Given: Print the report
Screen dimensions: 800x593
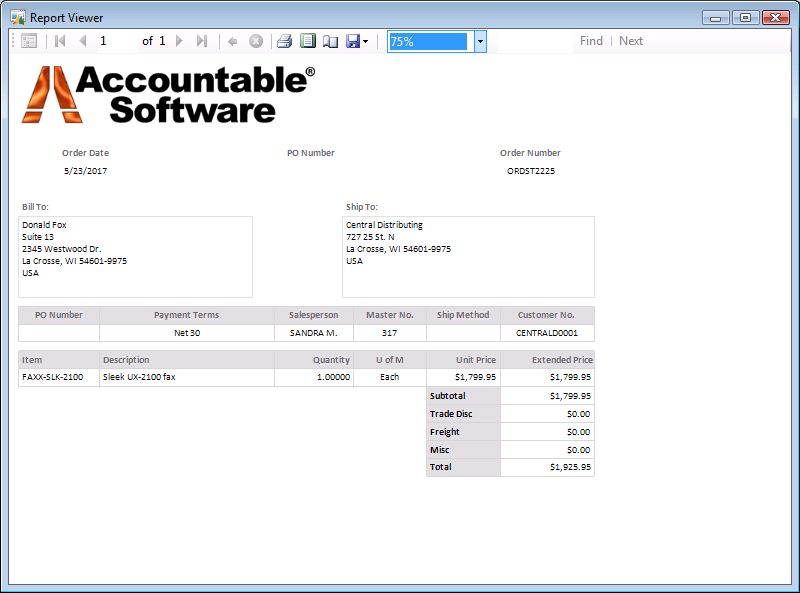Looking at the screenshot, I should (x=284, y=41).
